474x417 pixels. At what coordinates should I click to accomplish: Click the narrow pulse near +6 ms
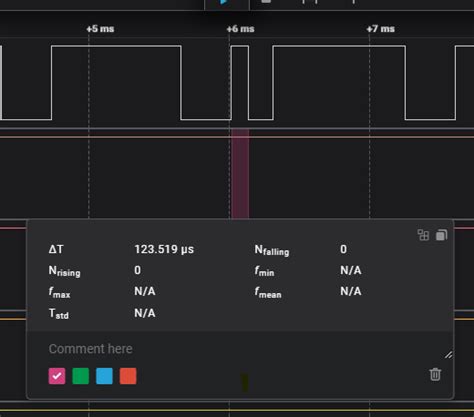tap(240, 82)
